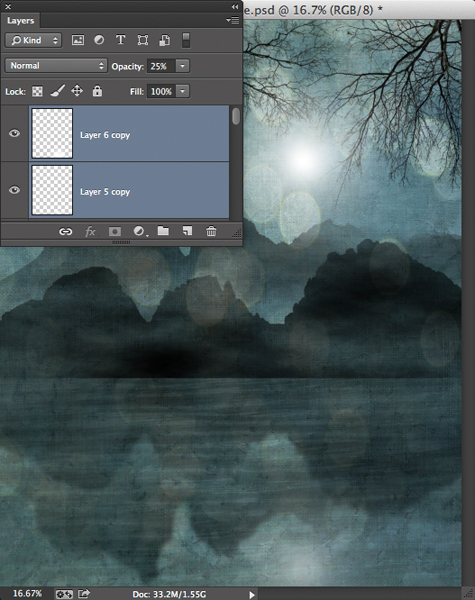Click the link layers icon
Screen dimensions: 475x600
(65, 232)
